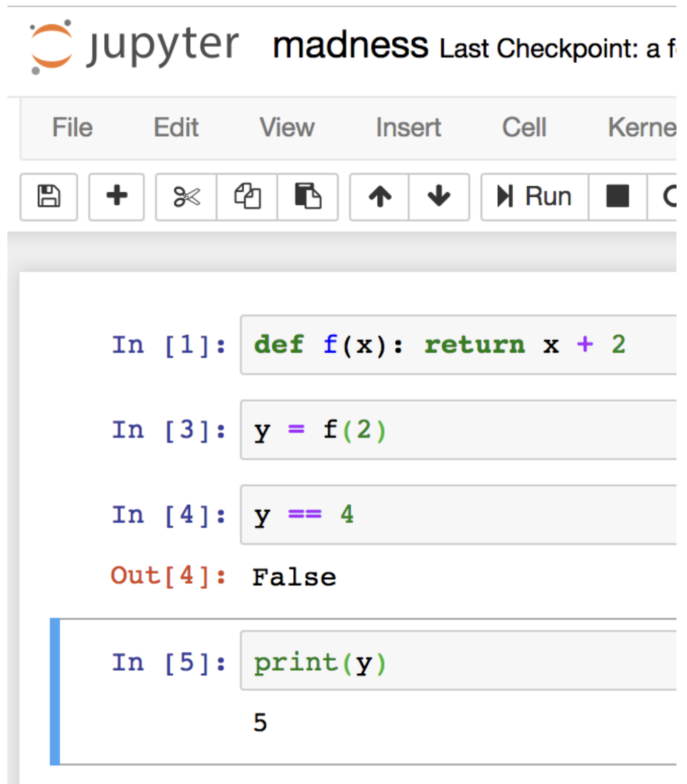Cut selected cells with the scissors icon
This screenshot has width=687, height=784.
tap(187, 197)
